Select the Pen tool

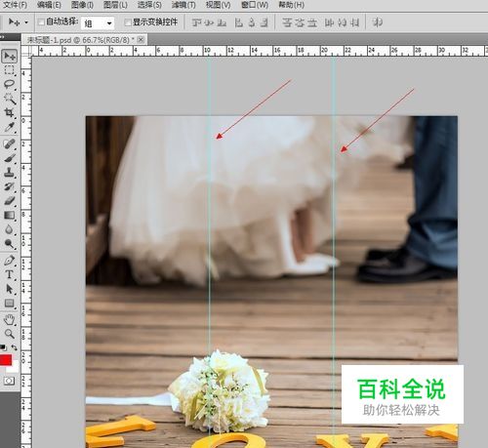[9, 261]
